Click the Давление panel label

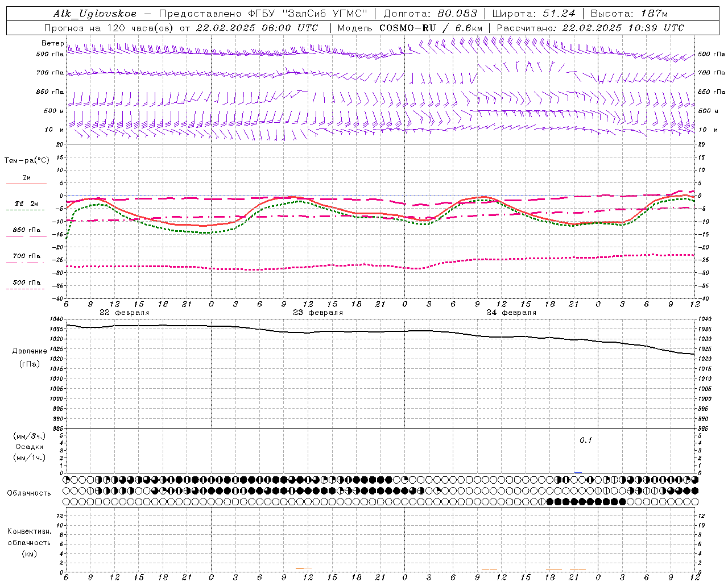30,351
